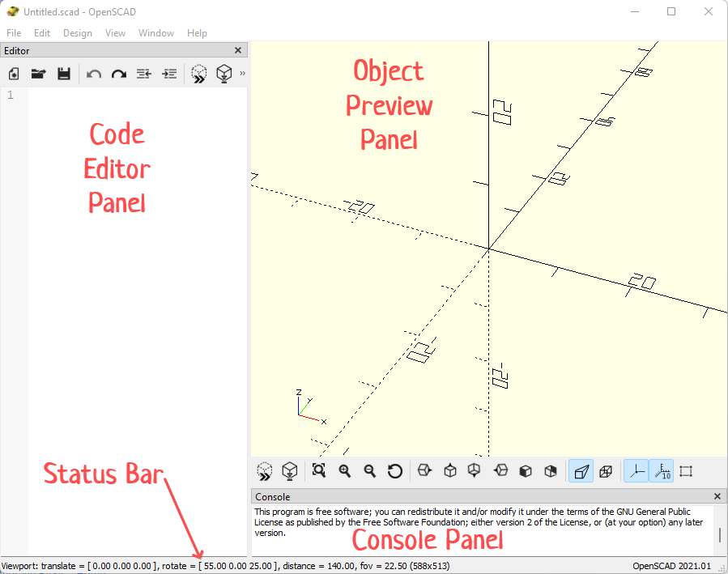Click the Preview icon in the editor toolbar
This screenshot has height=574, width=728.
point(199,74)
